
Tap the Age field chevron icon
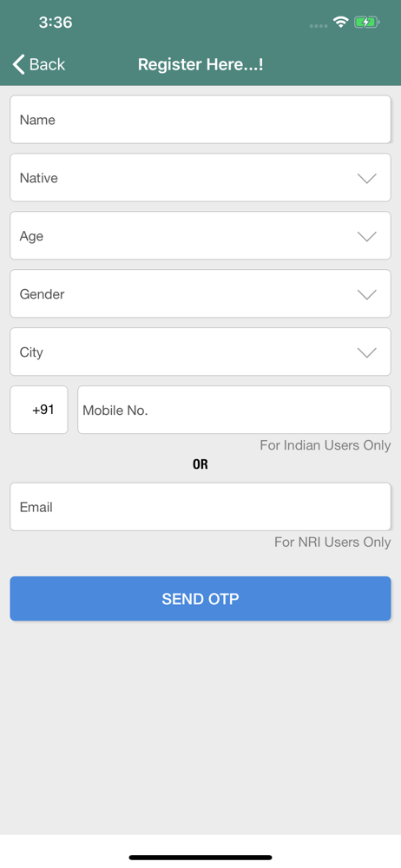click(x=366, y=236)
